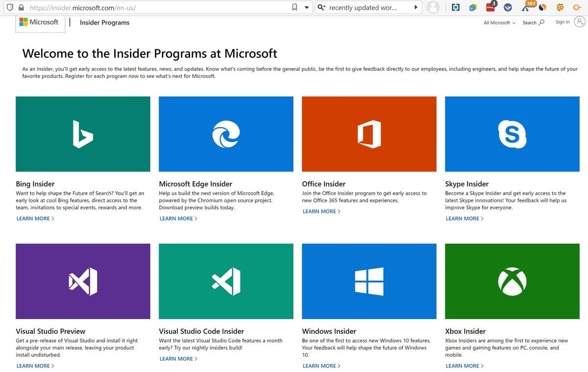This screenshot has width=588, height=372.
Task: Open Learn More under Visual Studio Preview
Action: point(35,366)
